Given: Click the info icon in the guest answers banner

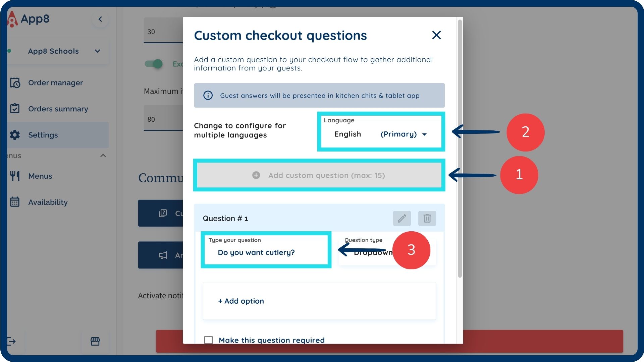Looking at the screenshot, I should tap(208, 96).
